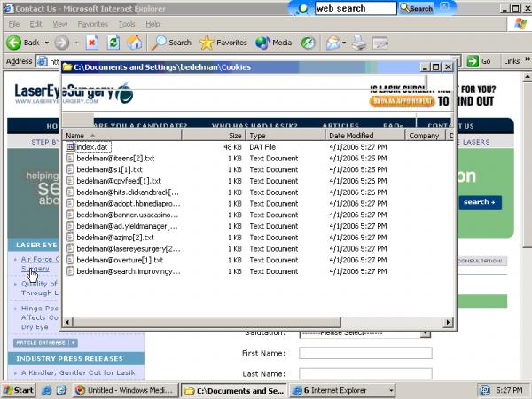Expand the Forward button history dropdown arrow
This screenshot has height=399, width=532.
pyautogui.click(x=77, y=43)
